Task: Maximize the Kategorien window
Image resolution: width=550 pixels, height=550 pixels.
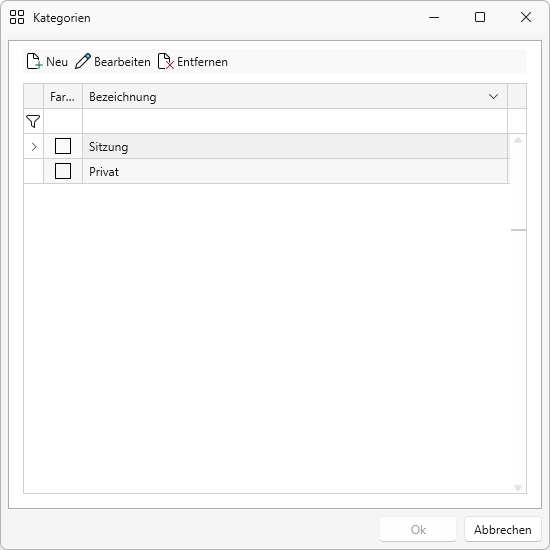Action: tap(480, 17)
